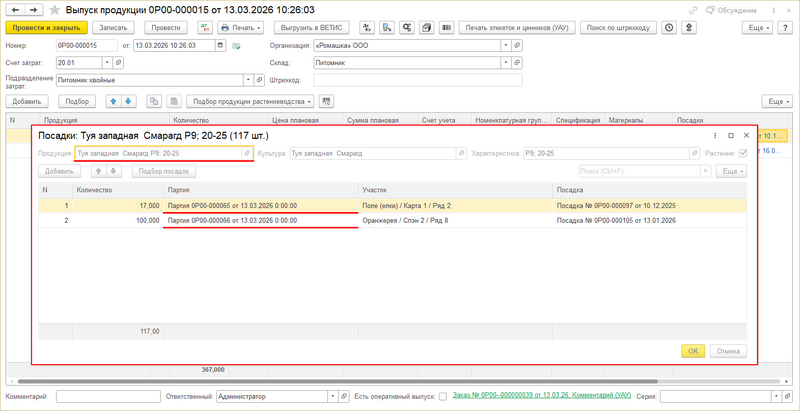Click the Комментарий input field
This screenshot has width=800, height=411.
pyautogui.click(x=108, y=396)
